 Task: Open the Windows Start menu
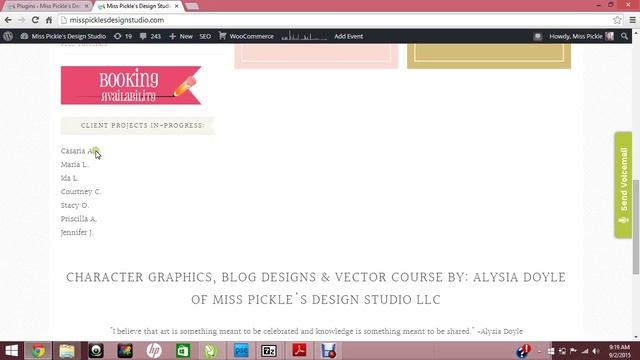tap(11, 351)
